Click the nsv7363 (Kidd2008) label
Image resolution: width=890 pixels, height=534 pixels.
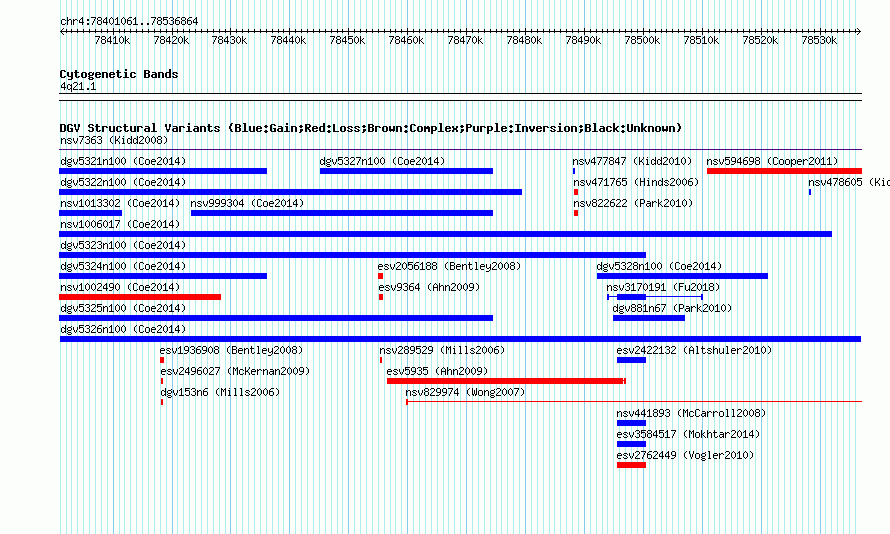pos(114,140)
